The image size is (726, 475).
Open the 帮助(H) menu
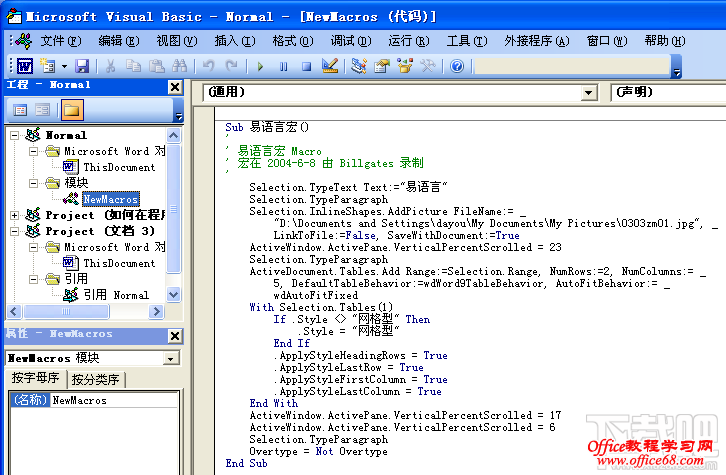[664, 41]
